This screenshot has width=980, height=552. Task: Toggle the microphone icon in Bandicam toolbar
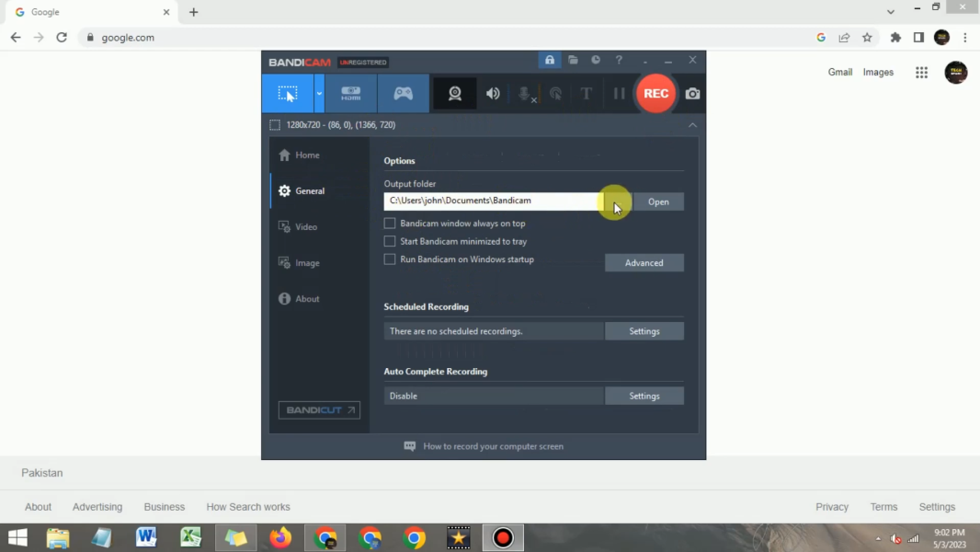[525, 94]
